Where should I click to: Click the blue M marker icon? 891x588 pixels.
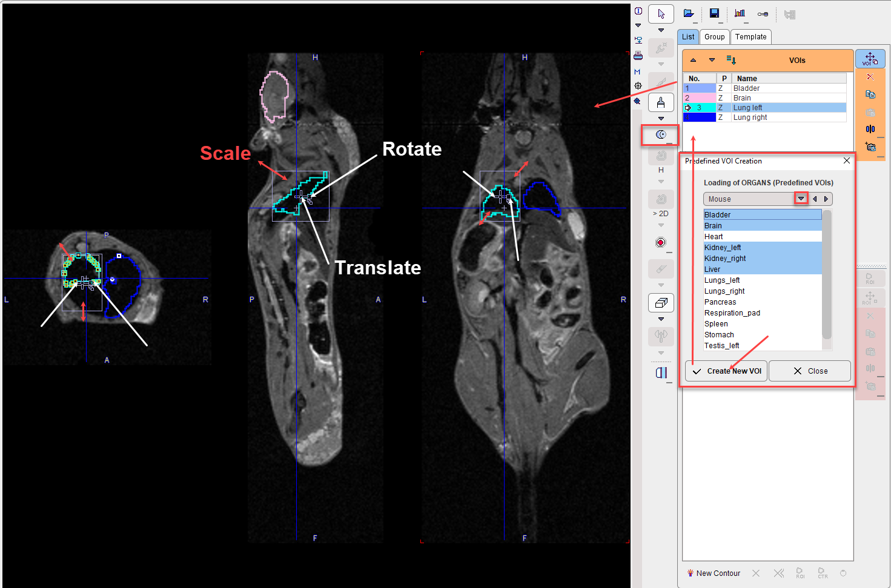pos(637,71)
